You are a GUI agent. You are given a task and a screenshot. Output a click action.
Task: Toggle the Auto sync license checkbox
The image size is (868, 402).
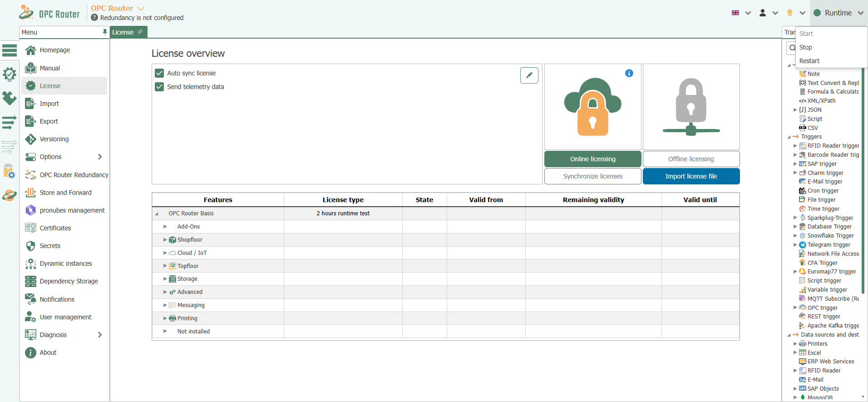159,73
